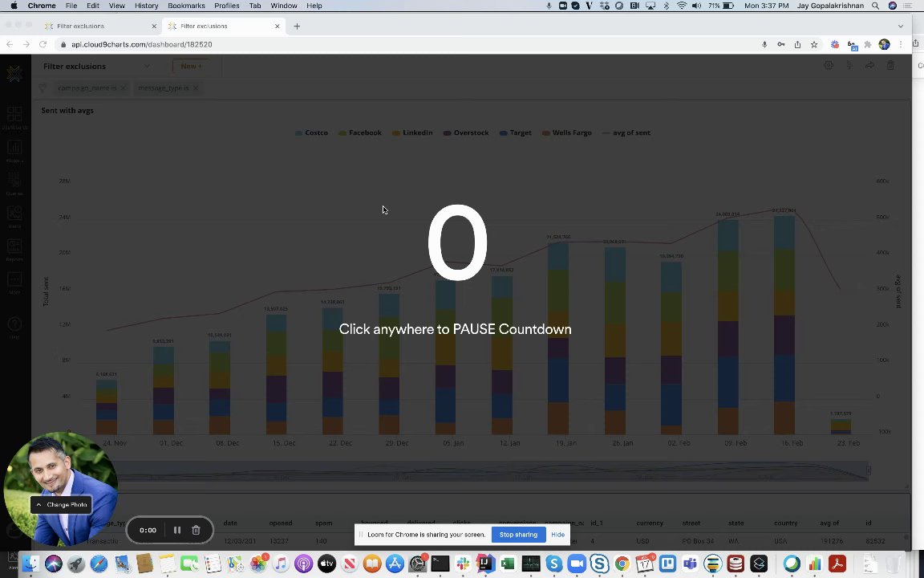Close the second Filter exclusions tab
This screenshot has height=578, width=924.
[x=277, y=26]
